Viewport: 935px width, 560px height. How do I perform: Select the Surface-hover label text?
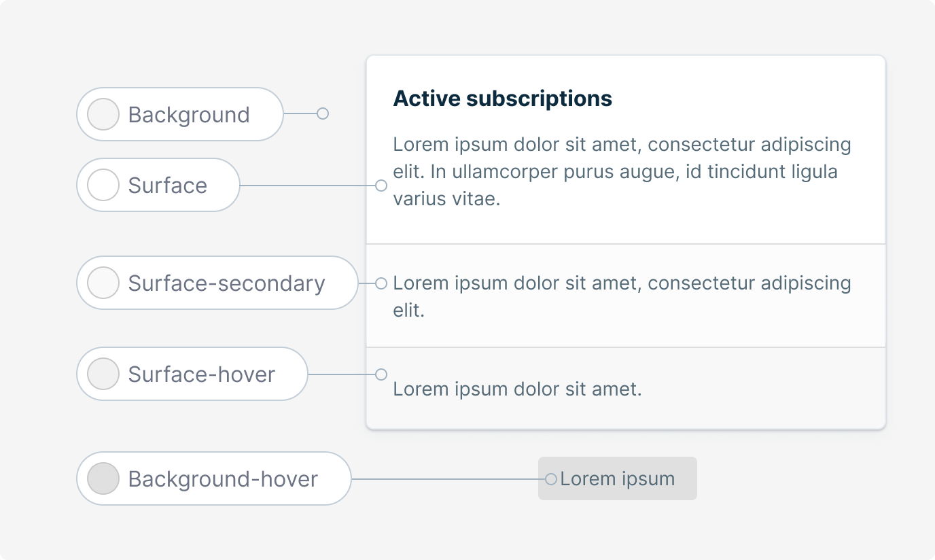click(201, 374)
